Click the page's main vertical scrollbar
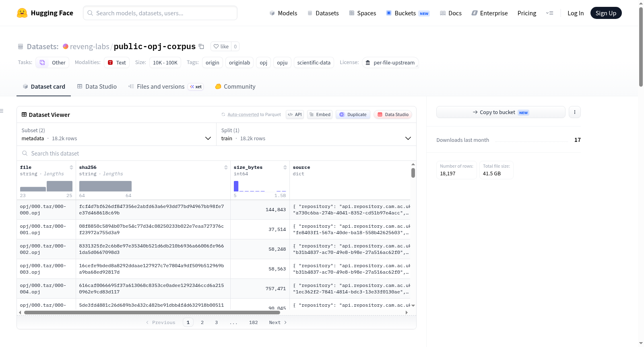The height and width of the screenshot is (347, 644). click(x=641, y=46)
